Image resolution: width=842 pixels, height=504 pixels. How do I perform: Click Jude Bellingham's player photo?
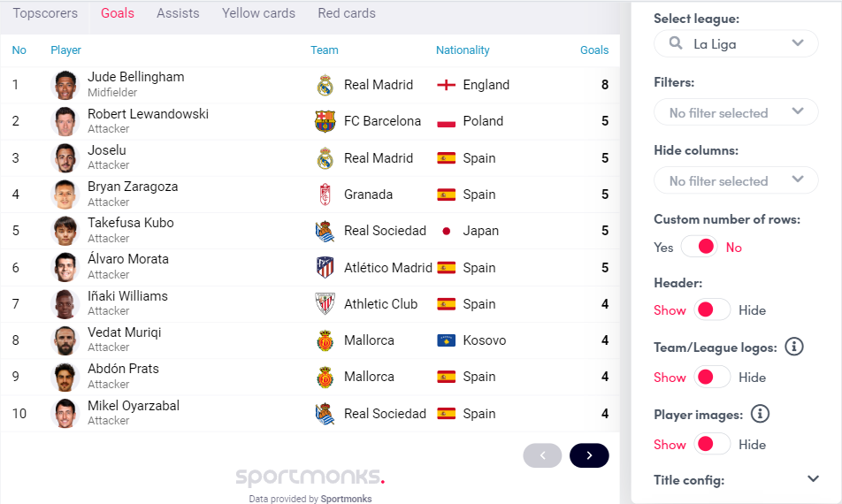pyautogui.click(x=65, y=85)
